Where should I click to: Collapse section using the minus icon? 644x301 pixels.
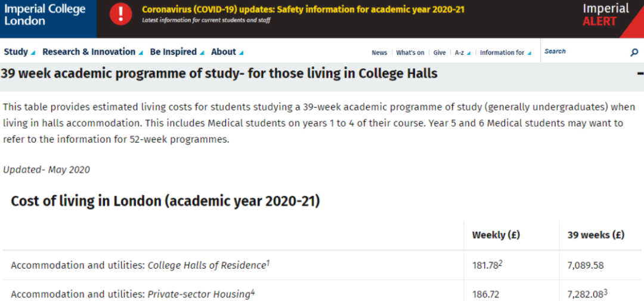click(x=640, y=74)
